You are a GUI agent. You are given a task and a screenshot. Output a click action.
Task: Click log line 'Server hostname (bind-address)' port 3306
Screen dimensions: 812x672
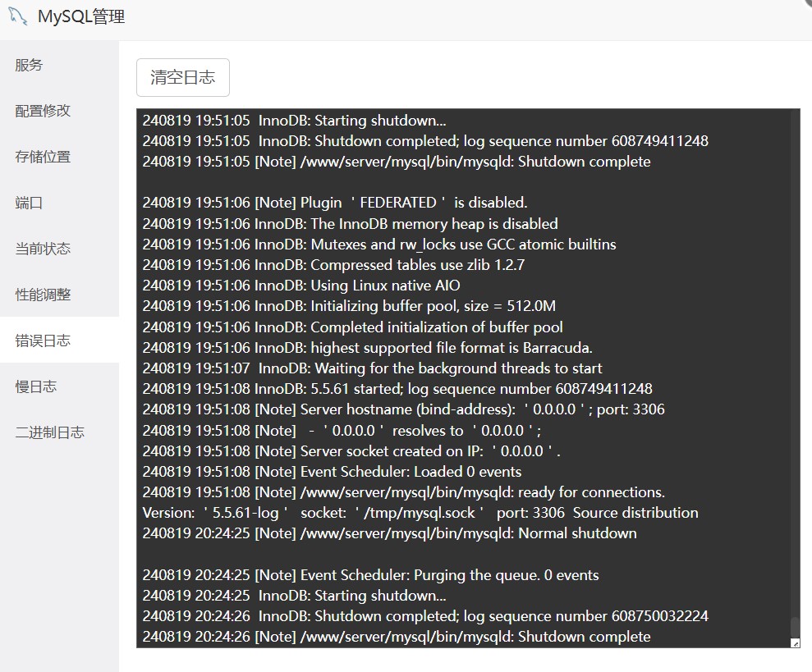pos(403,409)
